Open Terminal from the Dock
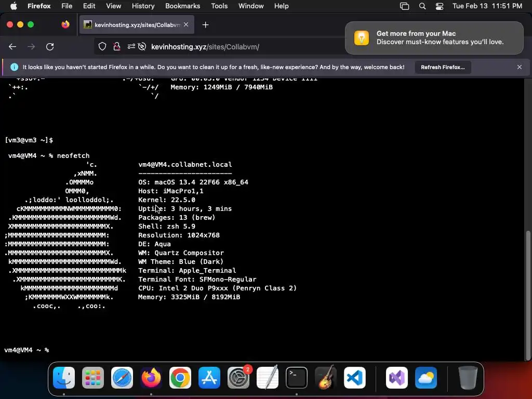This screenshot has width=532, height=399. click(x=297, y=378)
